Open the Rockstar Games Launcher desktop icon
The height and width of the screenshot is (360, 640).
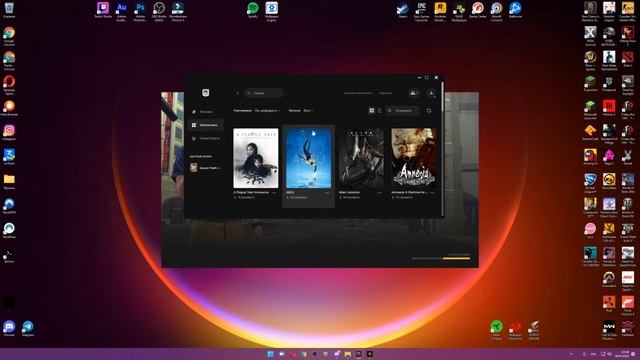440,11
